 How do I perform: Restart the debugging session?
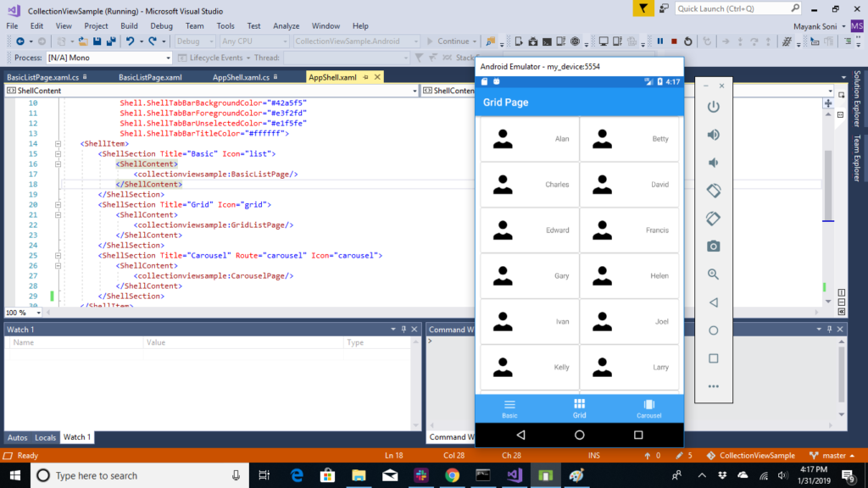click(x=688, y=41)
